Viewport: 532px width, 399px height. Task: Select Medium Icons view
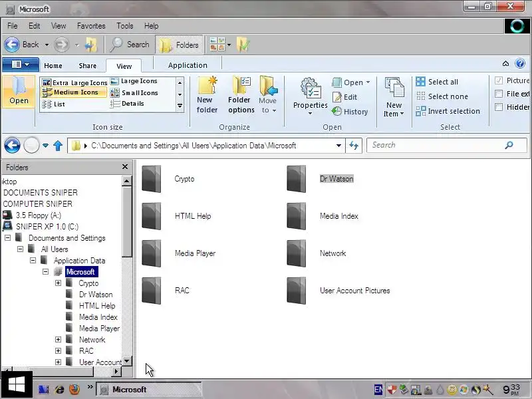(x=74, y=92)
